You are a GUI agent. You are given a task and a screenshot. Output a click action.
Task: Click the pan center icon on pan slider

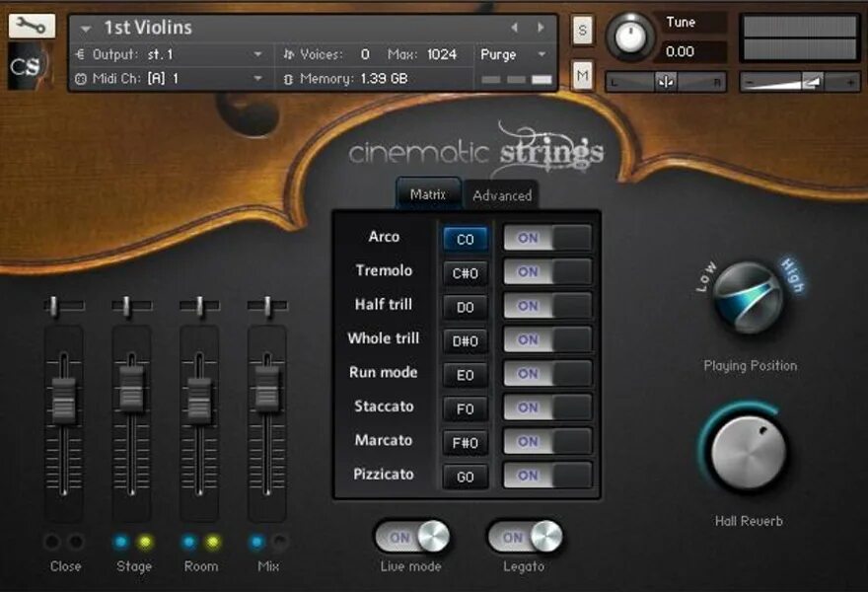pyautogui.click(x=666, y=83)
